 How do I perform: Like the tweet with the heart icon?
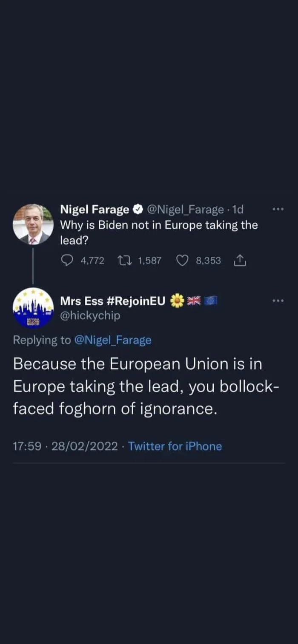point(182,261)
